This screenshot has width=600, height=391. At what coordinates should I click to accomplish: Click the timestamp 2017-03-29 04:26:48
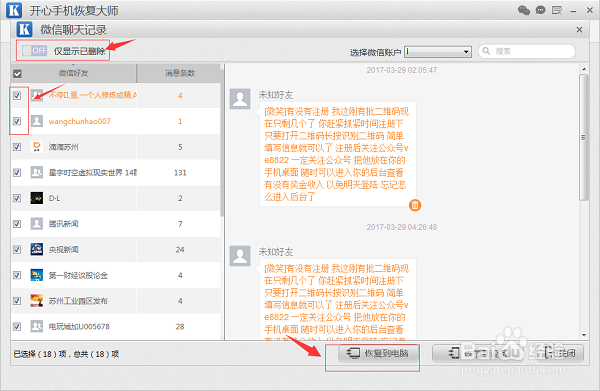[401, 227]
